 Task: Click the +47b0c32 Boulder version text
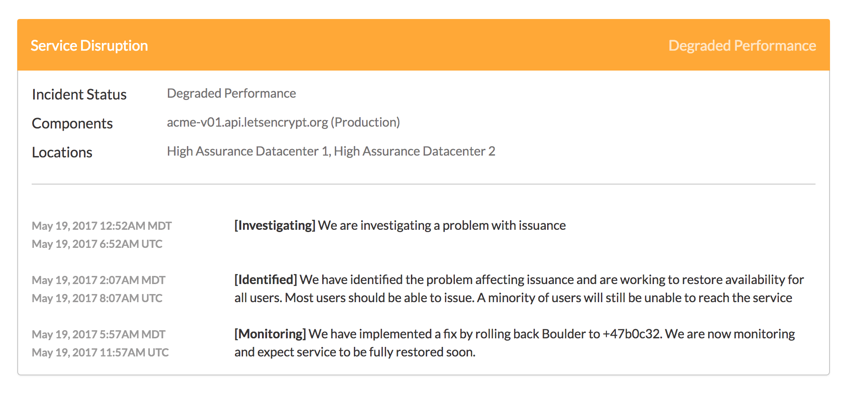coord(632,334)
